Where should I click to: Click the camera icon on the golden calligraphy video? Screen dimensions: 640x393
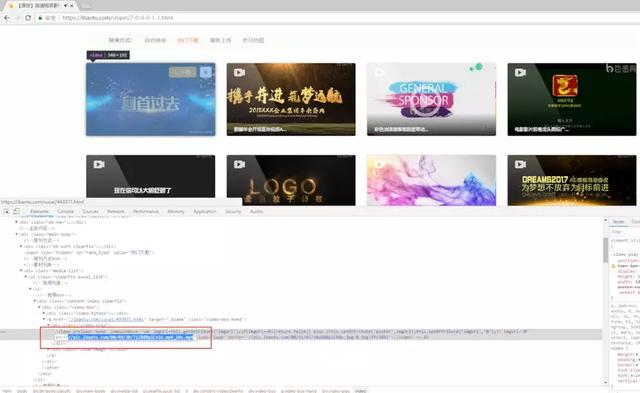[239, 73]
